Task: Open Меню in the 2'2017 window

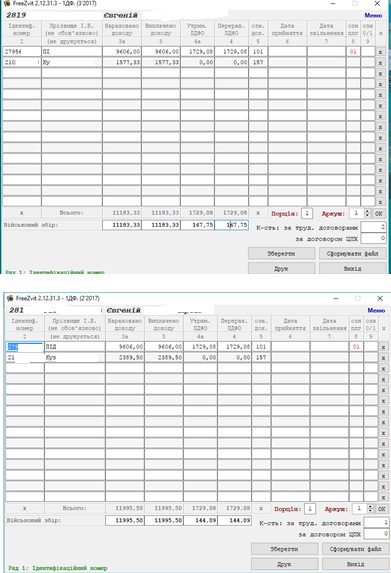Action: [x=376, y=310]
